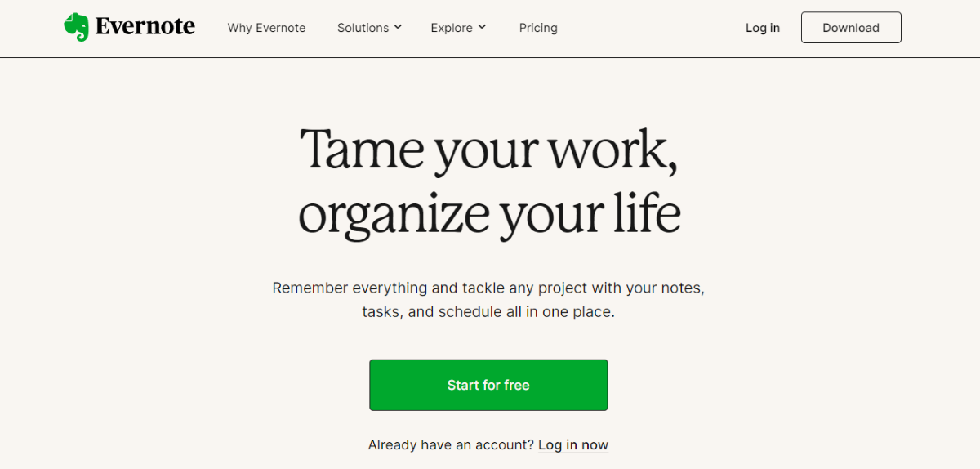
Task: Open the Solutions menu label
Action: point(363,28)
